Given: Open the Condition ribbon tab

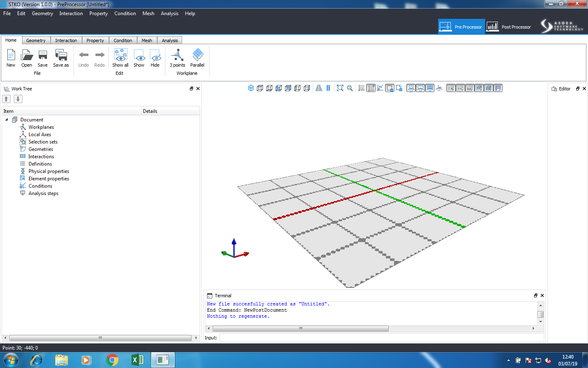Looking at the screenshot, I should pyautogui.click(x=123, y=40).
